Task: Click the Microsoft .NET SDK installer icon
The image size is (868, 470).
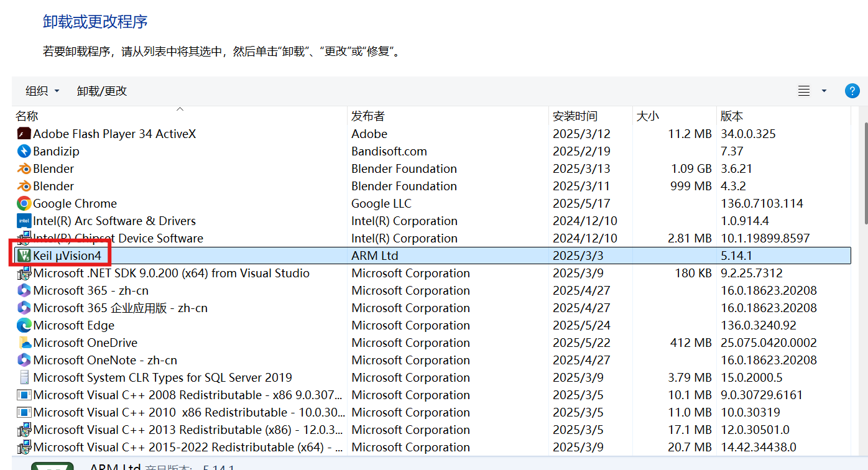Action: 24,273
